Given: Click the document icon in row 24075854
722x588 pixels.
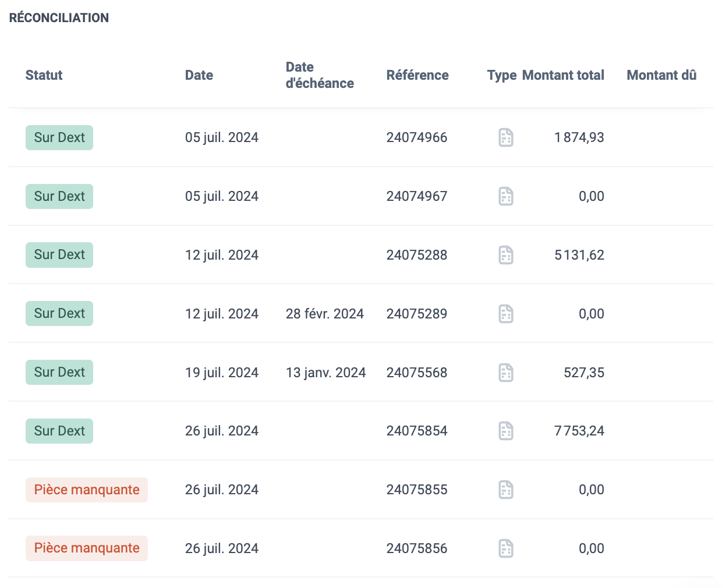Looking at the screenshot, I should [506, 431].
